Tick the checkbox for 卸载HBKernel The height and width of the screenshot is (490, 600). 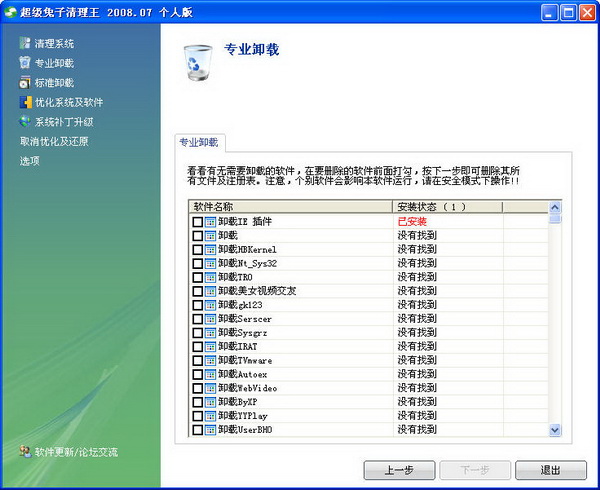pos(198,249)
